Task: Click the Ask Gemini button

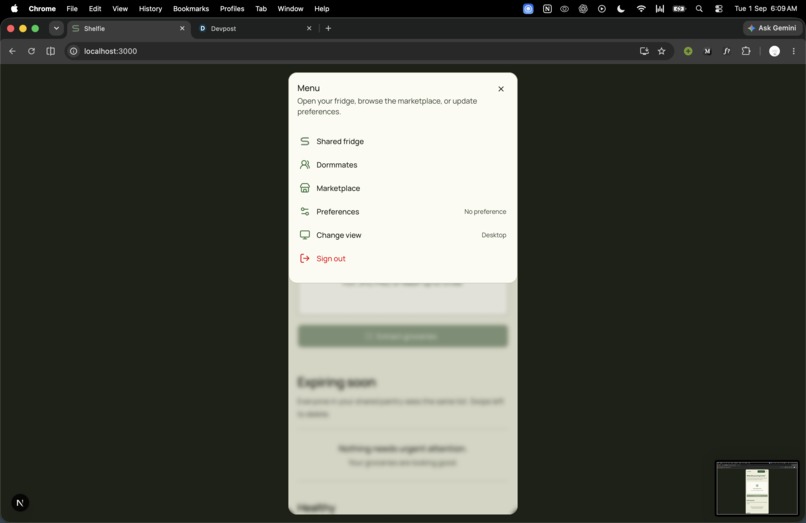Action: click(773, 28)
